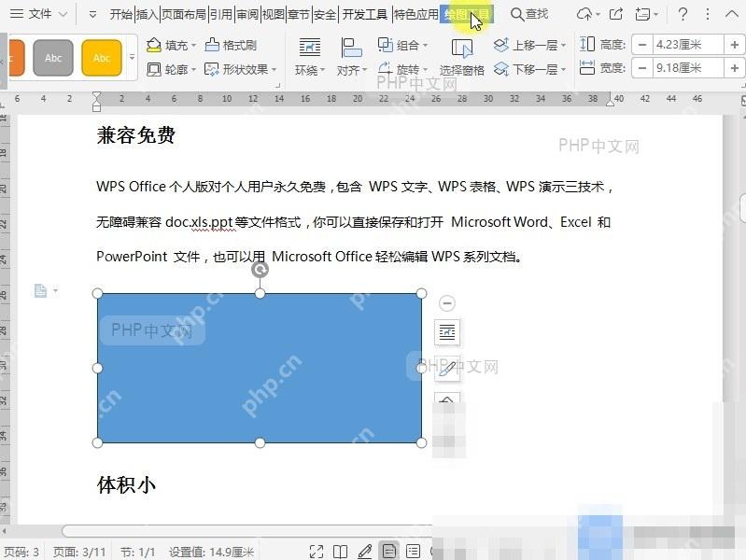Click the pen outline quick icon beside shape
This screenshot has width=746, height=560.
447,369
